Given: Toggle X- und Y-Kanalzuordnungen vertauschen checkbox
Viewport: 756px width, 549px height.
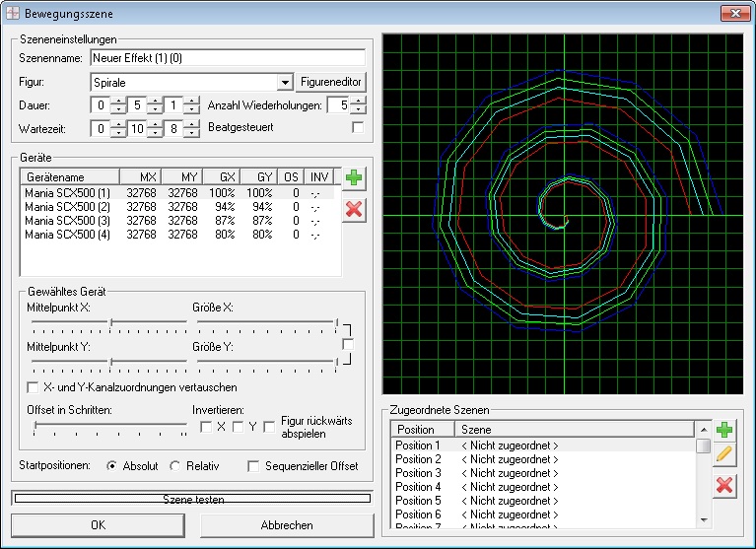Looking at the screenshot, I should point(34,386).
